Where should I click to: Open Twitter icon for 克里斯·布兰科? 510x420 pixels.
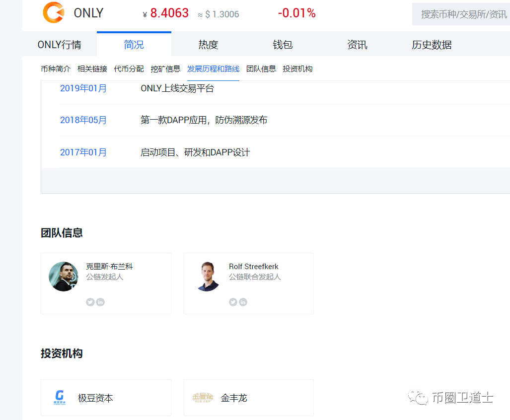pos(90,302)
